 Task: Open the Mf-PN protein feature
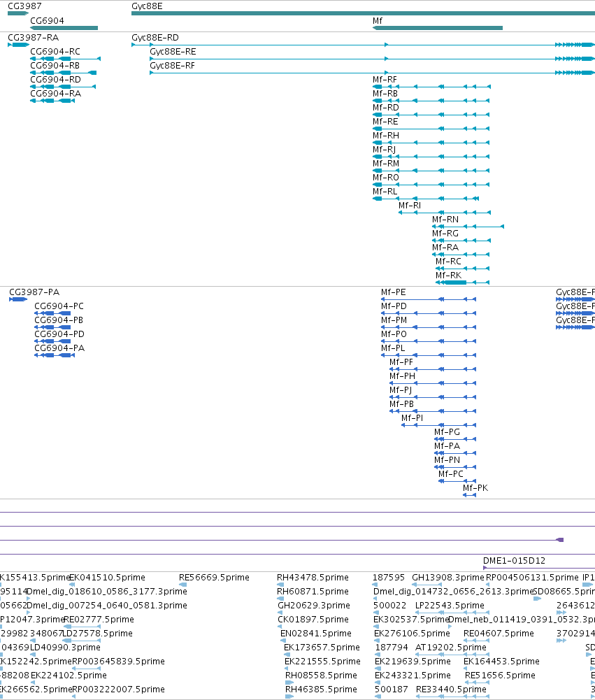pos(455,467)
